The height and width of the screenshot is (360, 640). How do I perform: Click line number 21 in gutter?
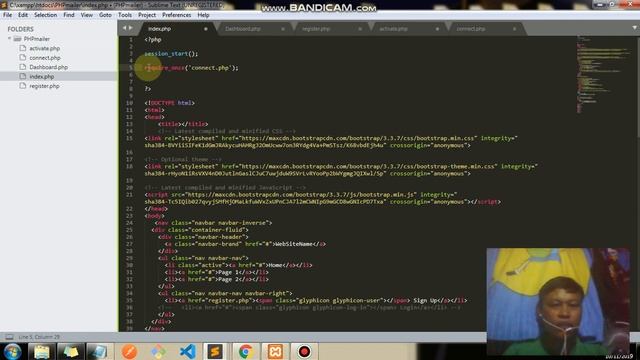tap(129, 195)
